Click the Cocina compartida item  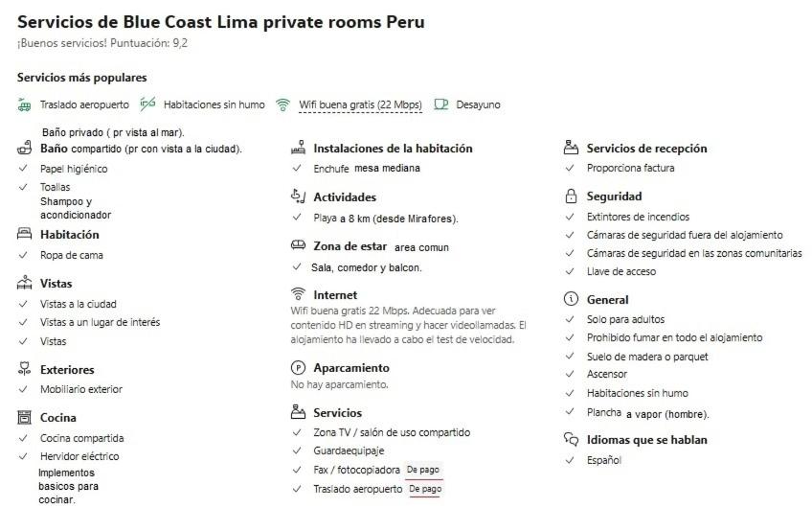coord(81,438)
